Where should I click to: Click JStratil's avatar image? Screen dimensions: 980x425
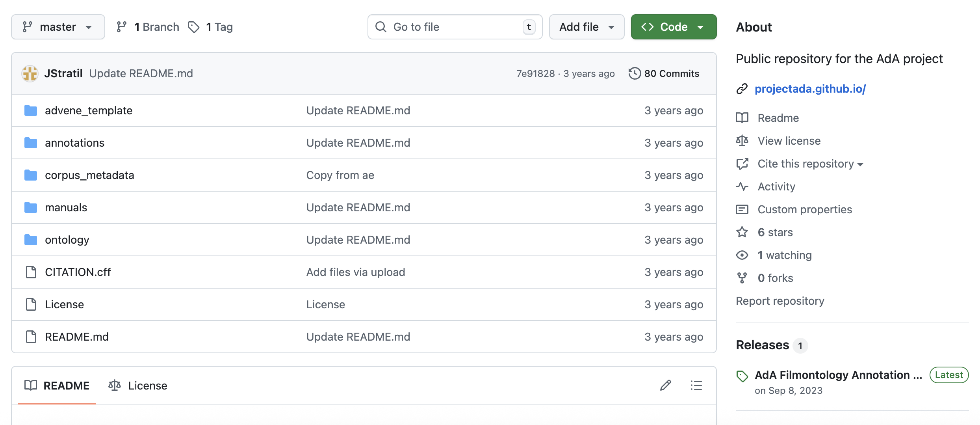30,73
